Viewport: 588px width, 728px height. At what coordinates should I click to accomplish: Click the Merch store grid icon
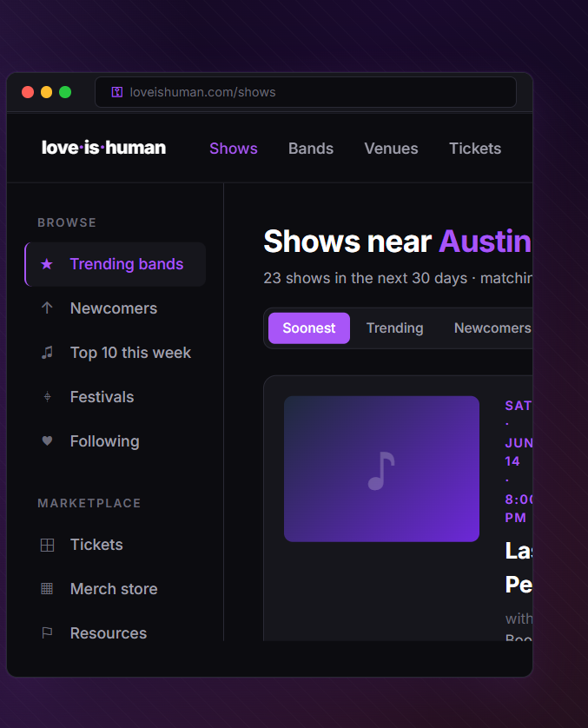[x=47, y=589]
